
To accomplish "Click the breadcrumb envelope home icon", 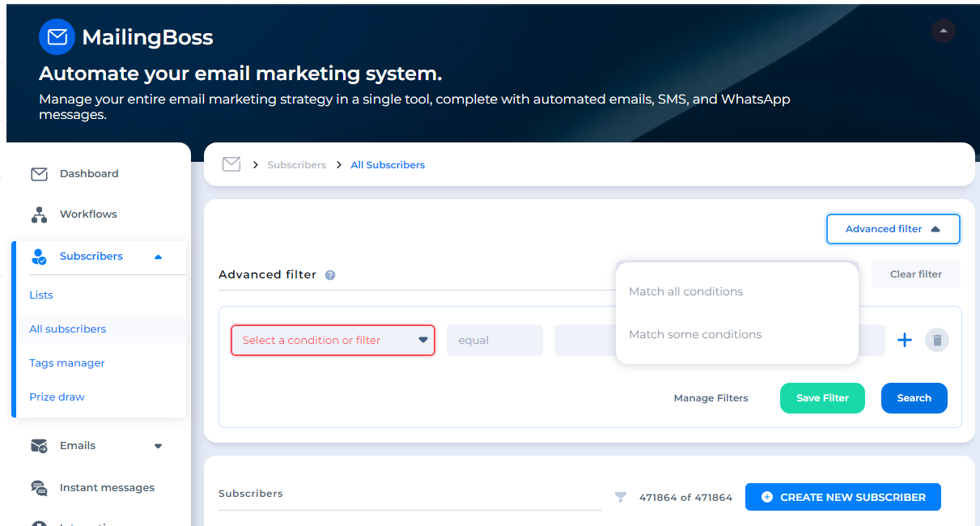I will (x=231, y=164).
